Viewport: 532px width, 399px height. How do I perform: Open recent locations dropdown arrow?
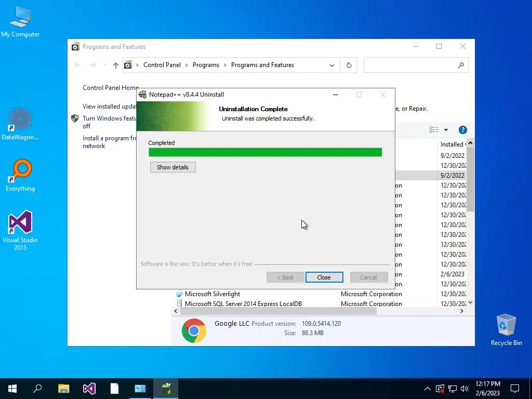click(x=105, y=65)
